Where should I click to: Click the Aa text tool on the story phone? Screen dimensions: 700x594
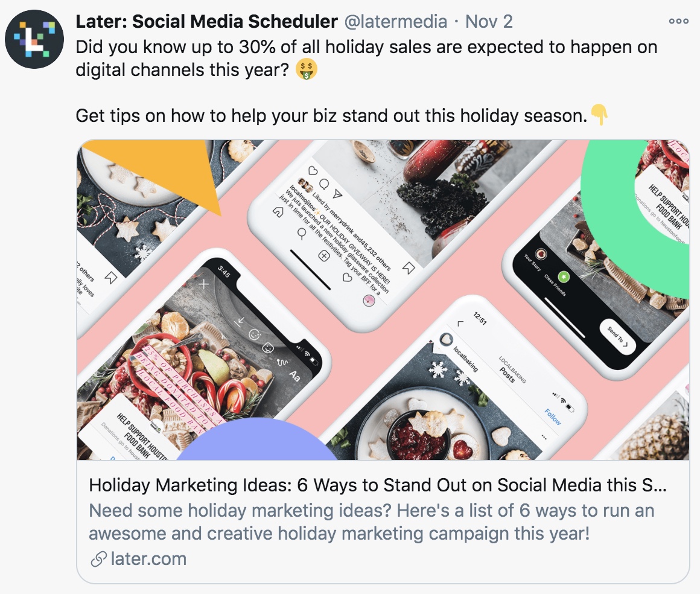(x=294, y=375)
